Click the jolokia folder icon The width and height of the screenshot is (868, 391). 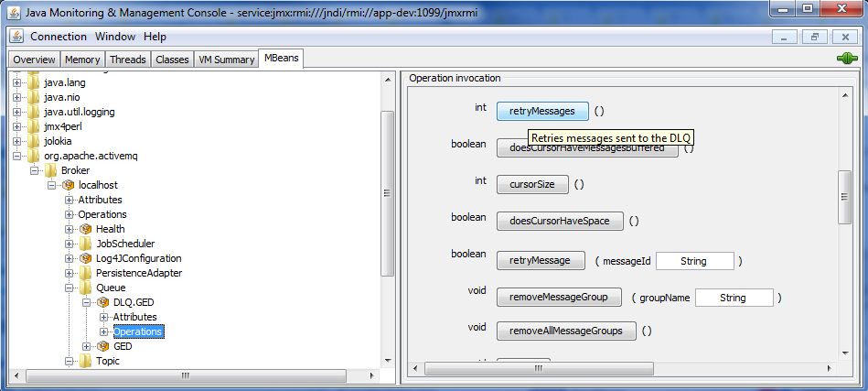[33, 141]
